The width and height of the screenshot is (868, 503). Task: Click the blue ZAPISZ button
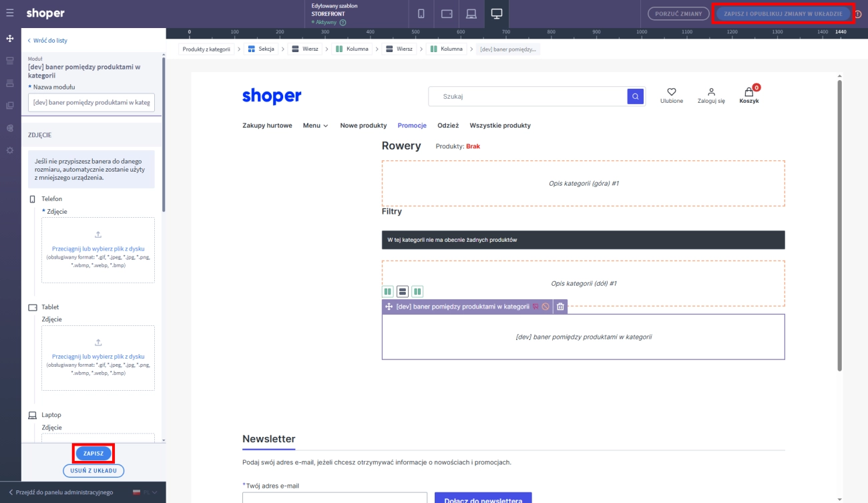(93, 453)
